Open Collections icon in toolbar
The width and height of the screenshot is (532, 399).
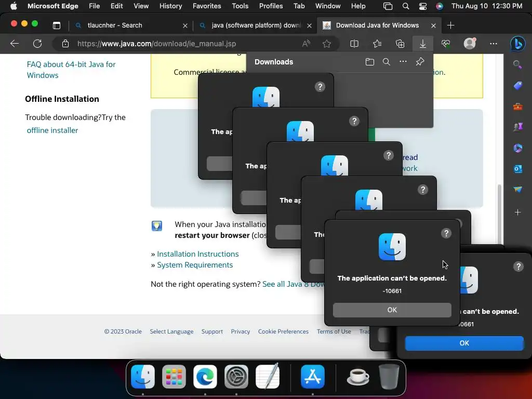[x=400, y=44]
